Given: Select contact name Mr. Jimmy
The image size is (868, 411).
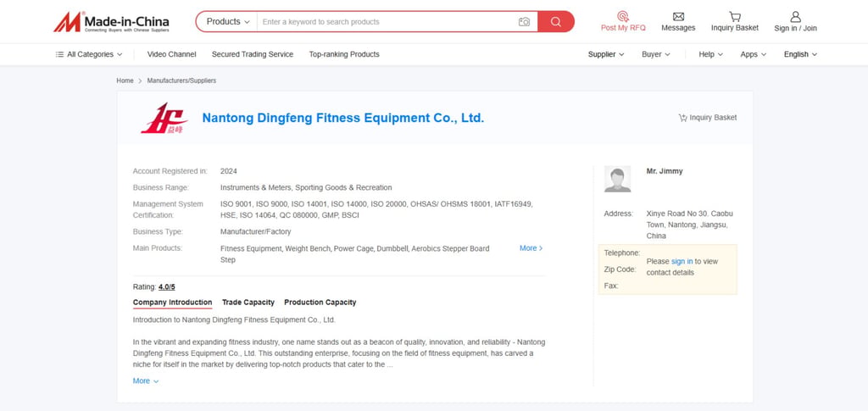Looking at the screenshot, I should click(665, 171).
